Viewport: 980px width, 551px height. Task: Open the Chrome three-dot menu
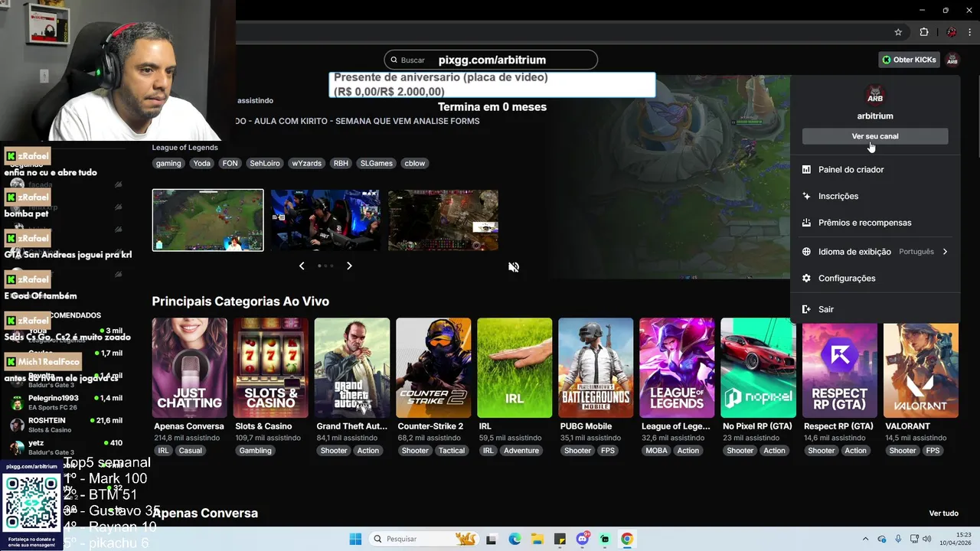click(969, 32)
